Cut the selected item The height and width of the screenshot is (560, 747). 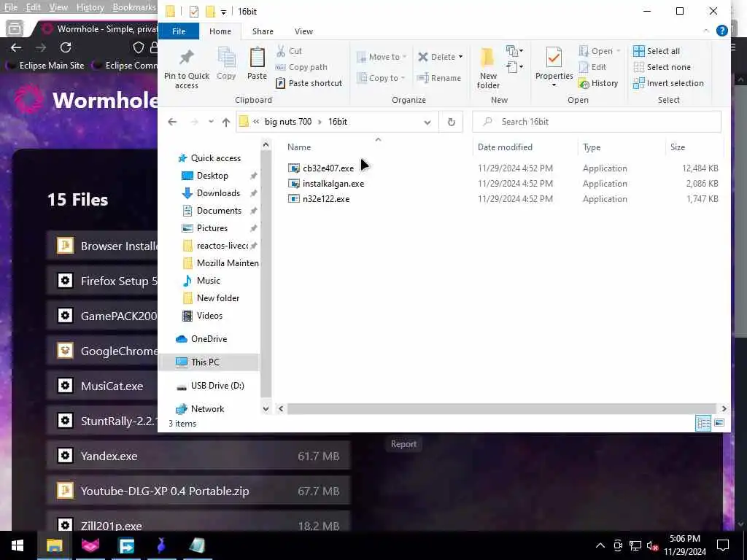[289, 51]
